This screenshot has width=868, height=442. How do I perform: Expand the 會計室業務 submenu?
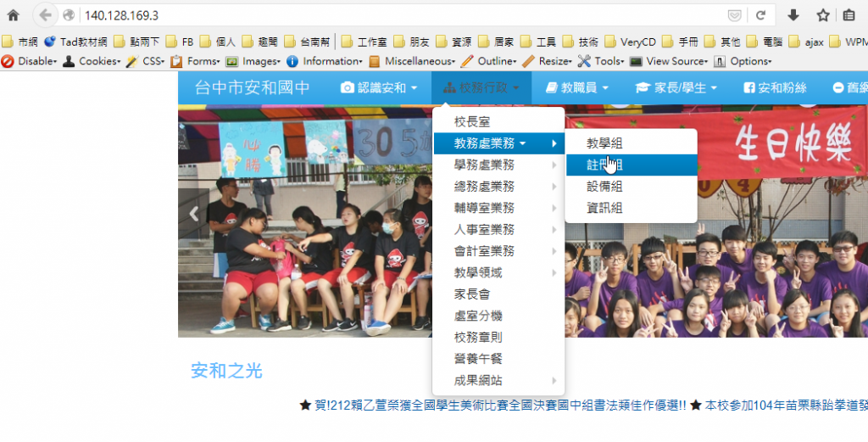click(498, 251)
